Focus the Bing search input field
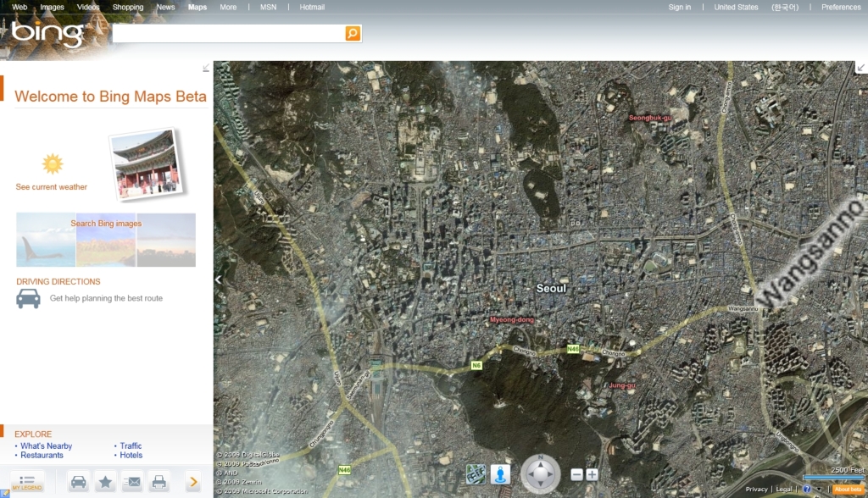 pos(229,33)
